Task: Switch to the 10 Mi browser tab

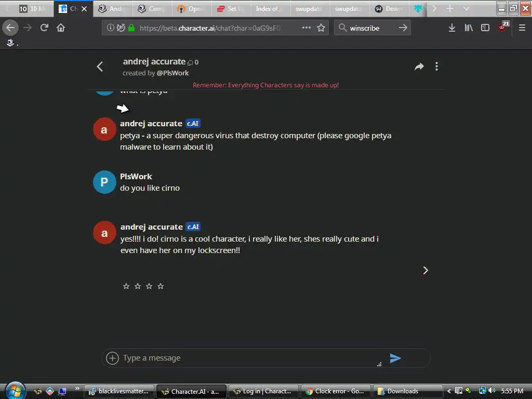Action: pos(33,9)
